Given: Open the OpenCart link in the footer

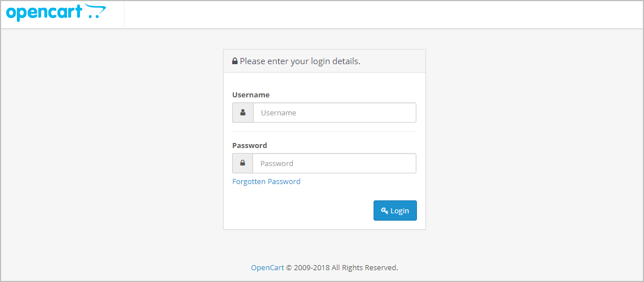Looking at the screenshot, I should [x=268, y=267].
